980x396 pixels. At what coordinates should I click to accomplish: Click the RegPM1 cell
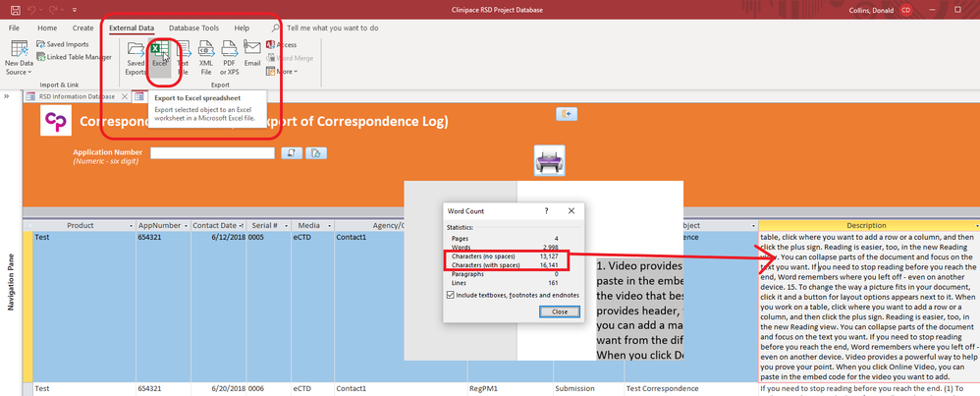(x=510, y=388)
